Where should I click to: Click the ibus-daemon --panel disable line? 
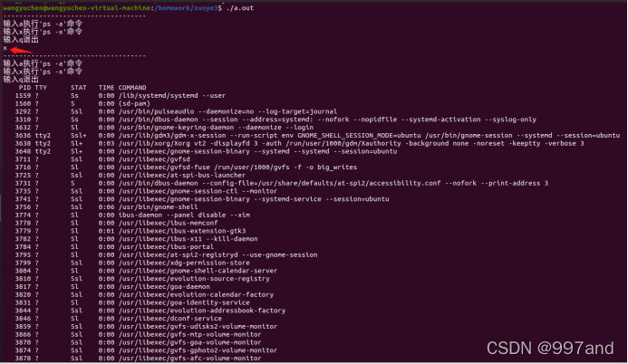point(132,216)
